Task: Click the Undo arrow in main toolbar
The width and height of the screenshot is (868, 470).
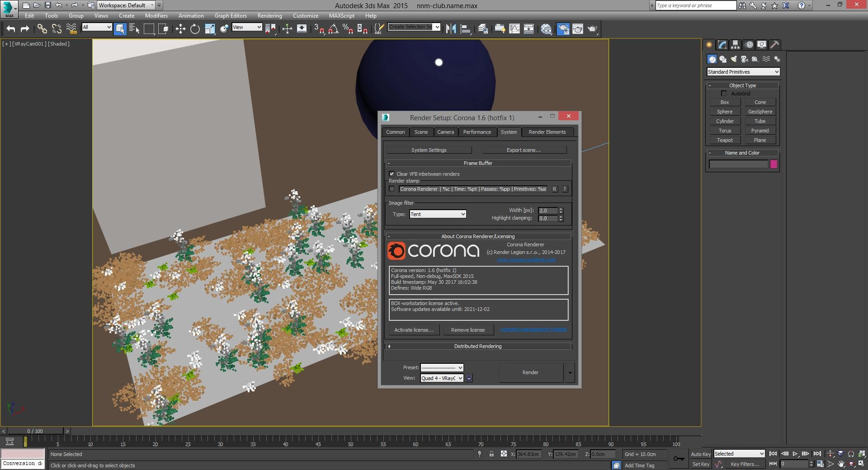Action: [11, 29]
